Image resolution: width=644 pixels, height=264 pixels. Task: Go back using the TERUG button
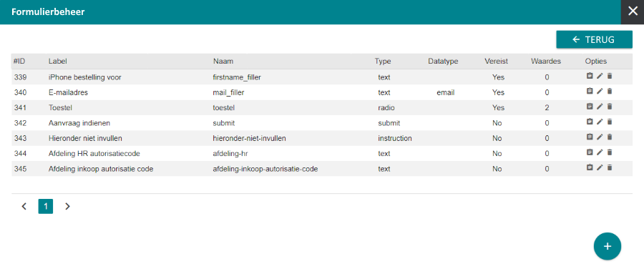click(595, 40)
